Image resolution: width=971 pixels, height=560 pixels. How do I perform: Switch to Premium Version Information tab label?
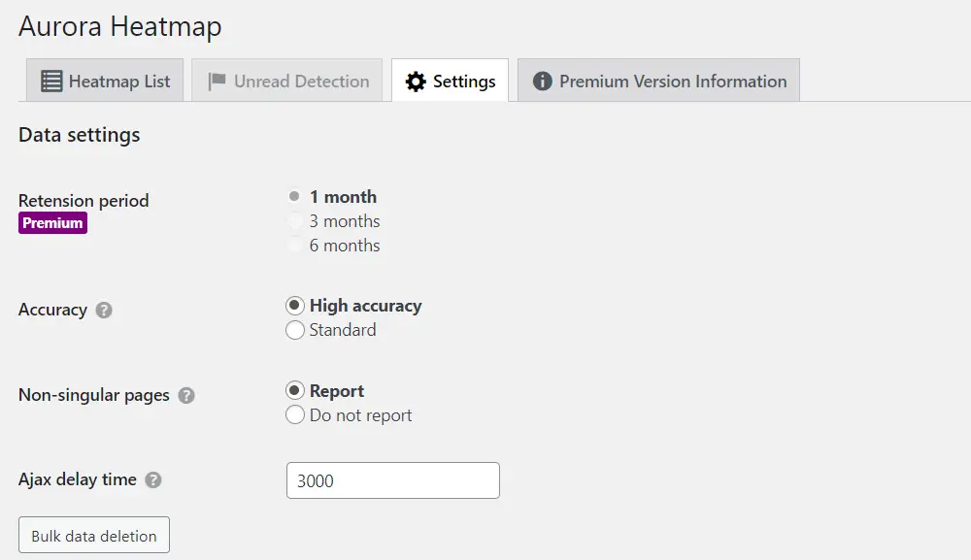(673, 82)
